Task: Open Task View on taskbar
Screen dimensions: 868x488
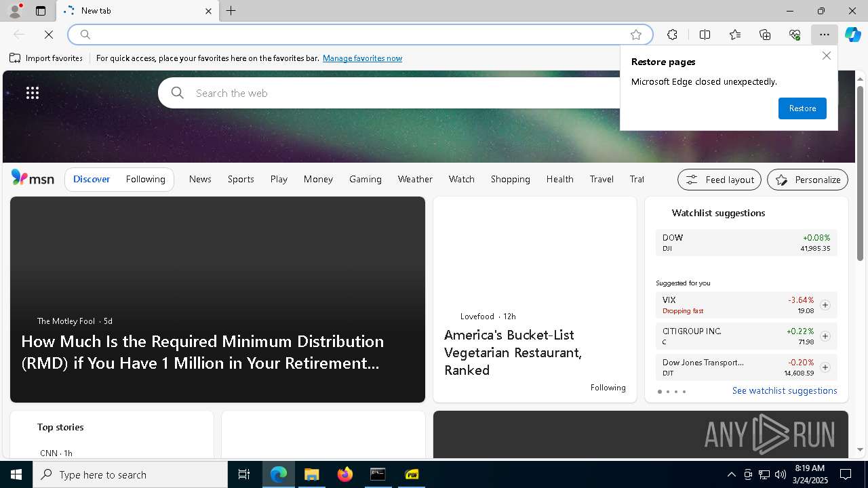Action: point(244,474)
